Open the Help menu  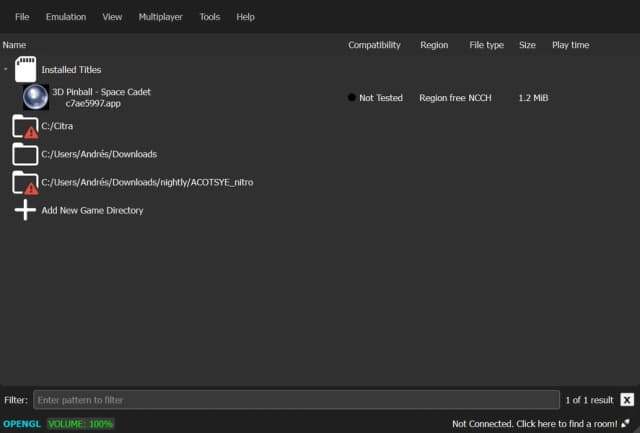pos(245,17)
